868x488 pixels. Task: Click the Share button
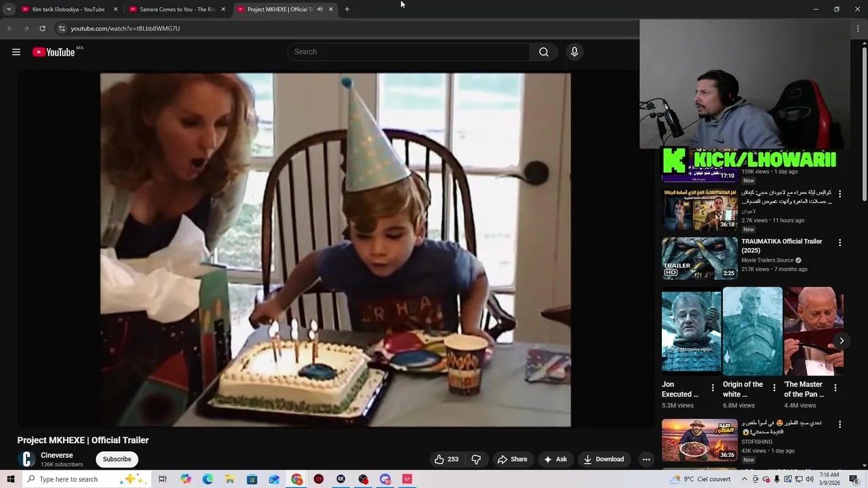[512, 459]
